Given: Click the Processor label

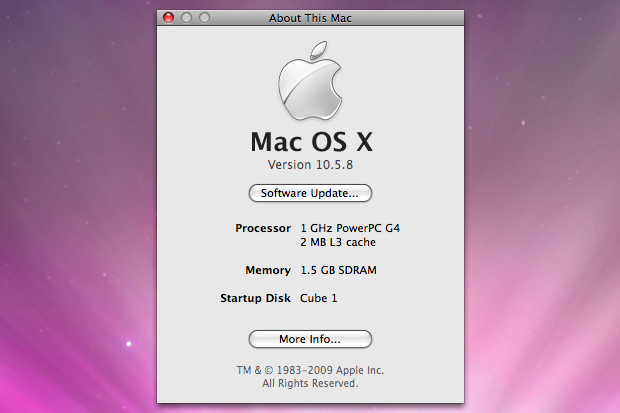Looking at the screenshot, I should pos(263,228).
